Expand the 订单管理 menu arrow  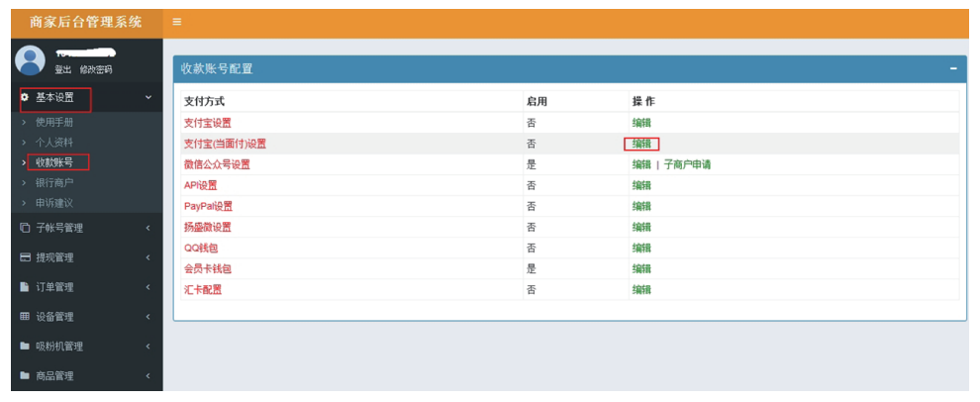click(148, 287)
